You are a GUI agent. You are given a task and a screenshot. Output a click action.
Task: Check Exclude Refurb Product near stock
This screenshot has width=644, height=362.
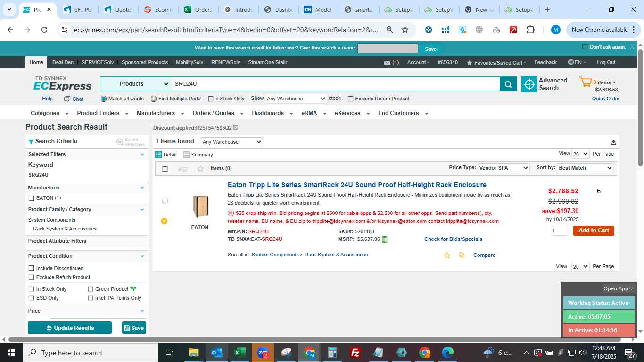point(350,99)
